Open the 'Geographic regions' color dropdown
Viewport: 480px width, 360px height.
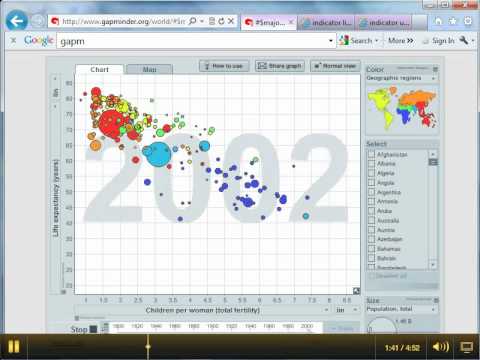(x=401, y=78)
